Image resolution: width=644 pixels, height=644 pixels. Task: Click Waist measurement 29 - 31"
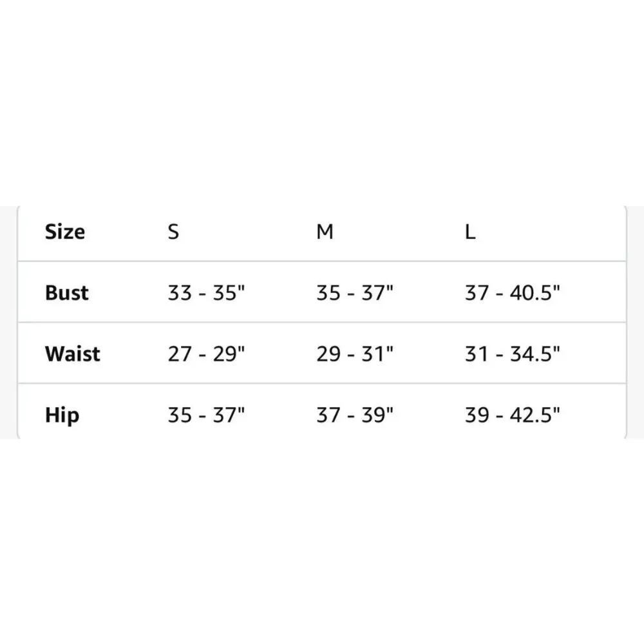(355, 354)
